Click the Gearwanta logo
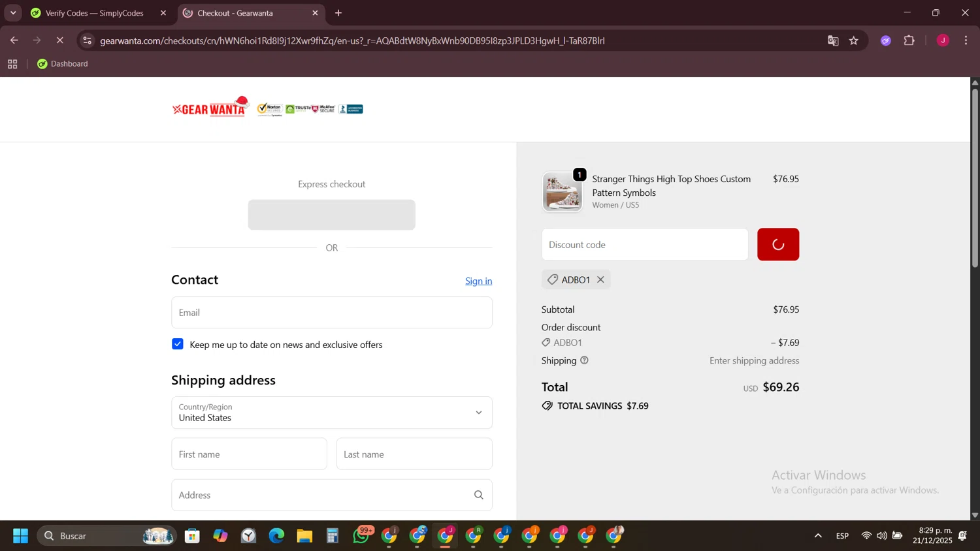Viewport: 980px width, 551px height. (x=210, y=108)
